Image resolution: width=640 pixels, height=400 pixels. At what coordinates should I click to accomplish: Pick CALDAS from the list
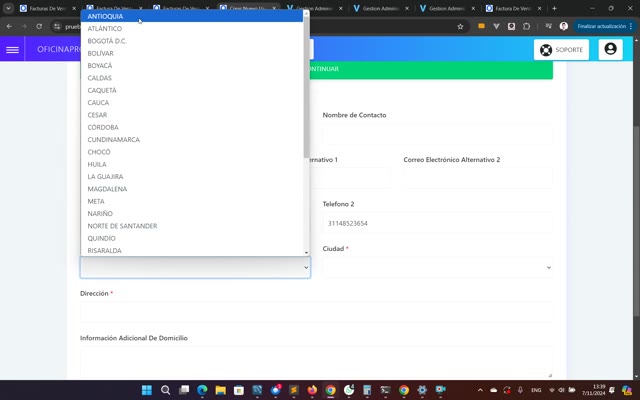[x=192, y=78]
